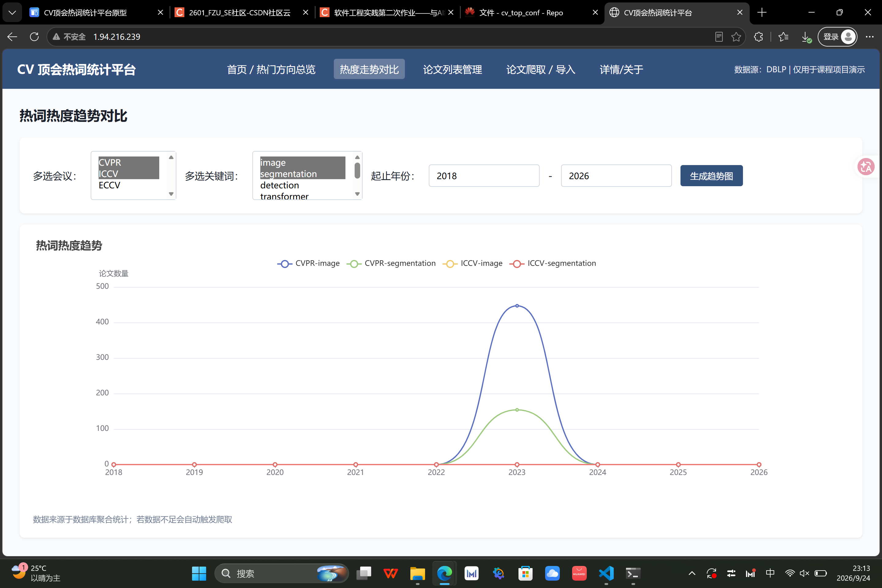This screenshot has width=882, height=588.
Task: Click keyword list down scroll arrow
Action: click(357, 194)
